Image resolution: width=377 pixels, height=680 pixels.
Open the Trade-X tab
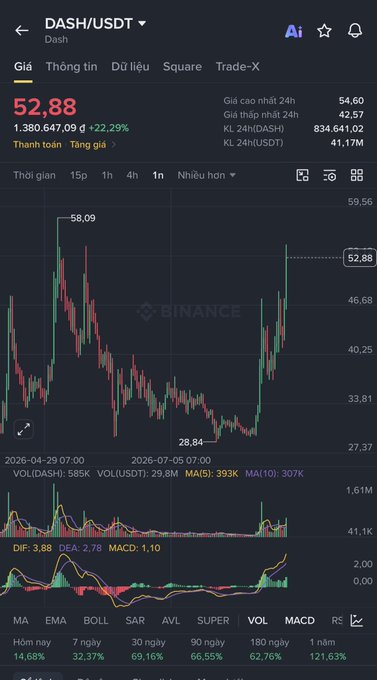tap(238, 66)
